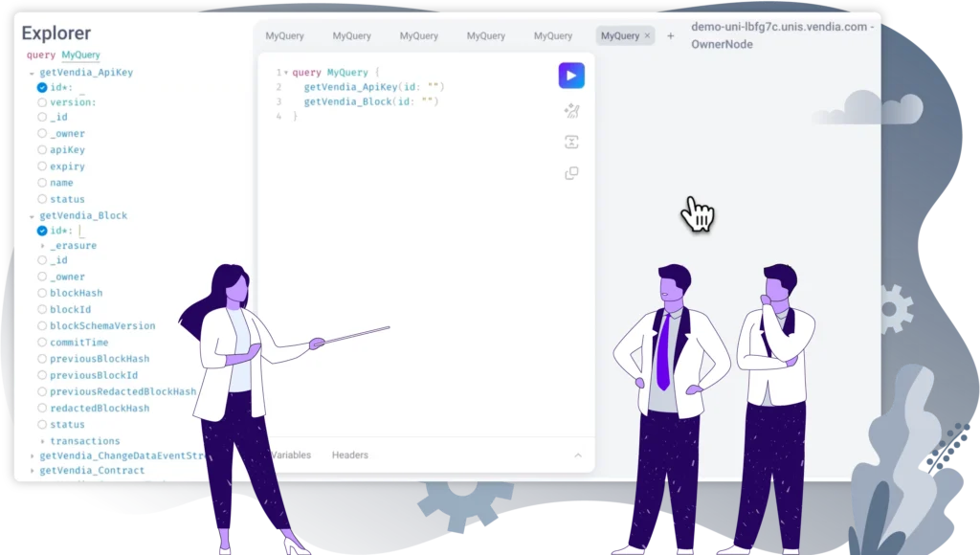Click MyQuery name in Explorer

(x=80, y=55)
